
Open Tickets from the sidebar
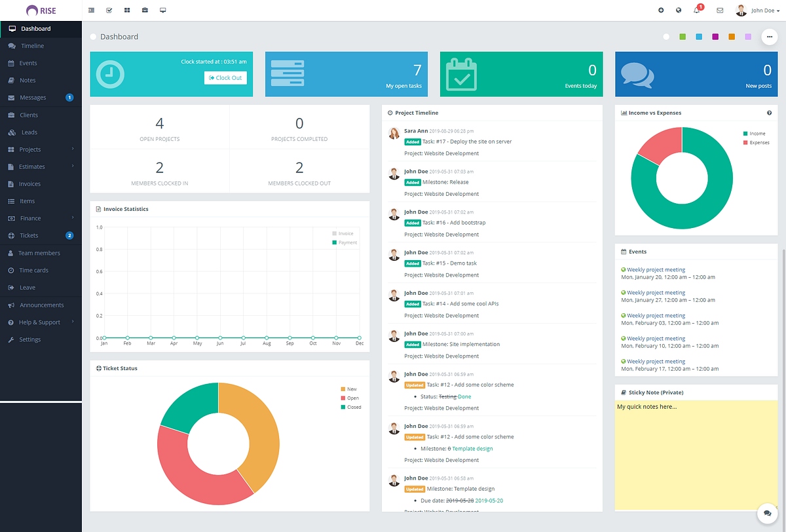pos(29,235)
